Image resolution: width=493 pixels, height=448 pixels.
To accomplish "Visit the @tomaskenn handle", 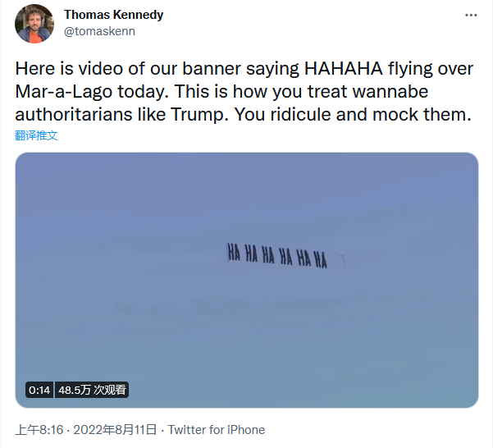I will click(x=99, y=31).
